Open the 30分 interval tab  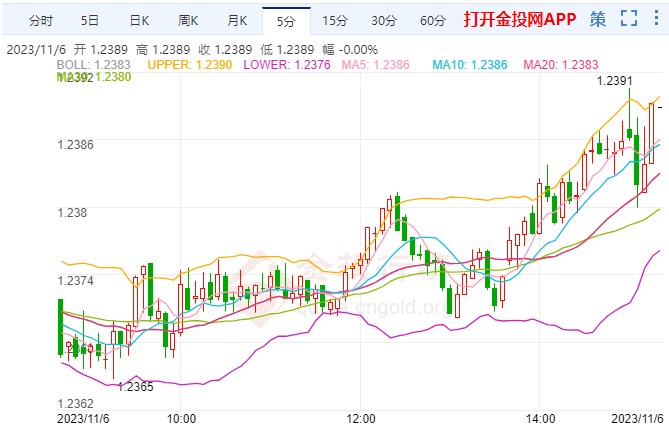tap(384, 20)
